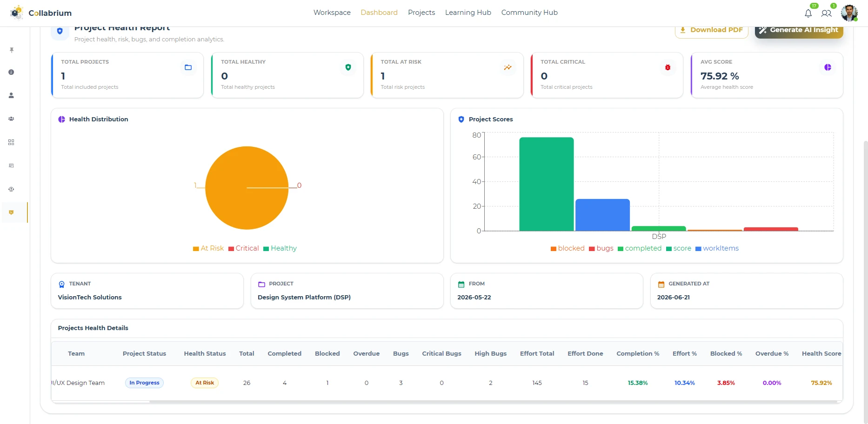Open the notifications bell

click(808, 13)
